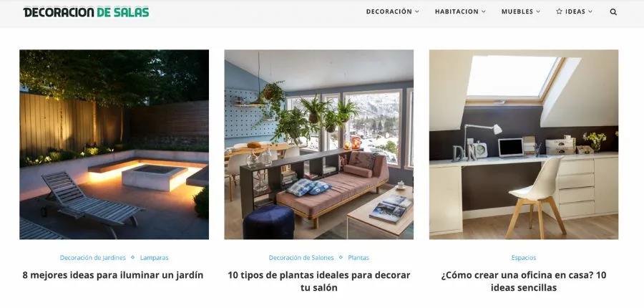Click the star icon beside Ideas
Screen dimensions: 644x308
click(x=559, y=11)
